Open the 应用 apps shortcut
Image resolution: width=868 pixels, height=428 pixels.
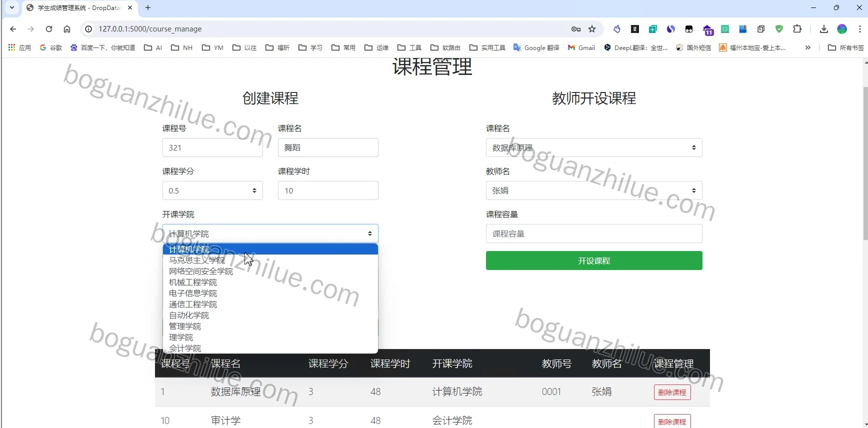click(x=20, y=47)
